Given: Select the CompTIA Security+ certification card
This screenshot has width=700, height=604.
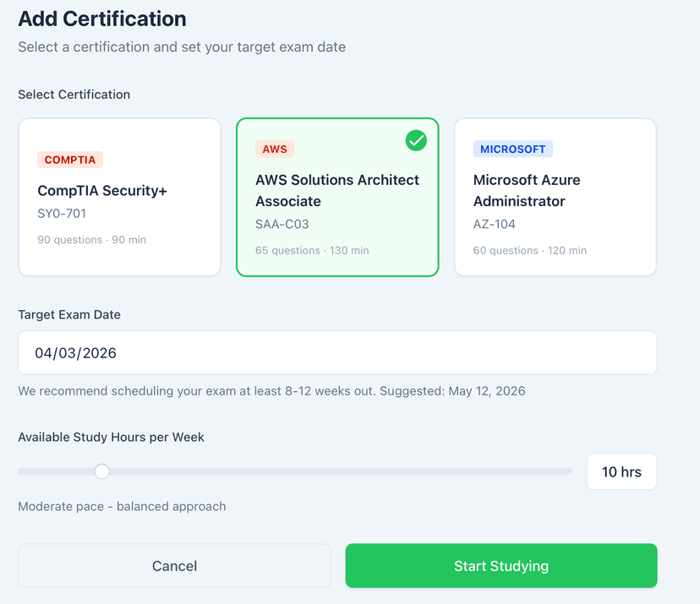Looking at the screenshot, I should click(119, 197).
